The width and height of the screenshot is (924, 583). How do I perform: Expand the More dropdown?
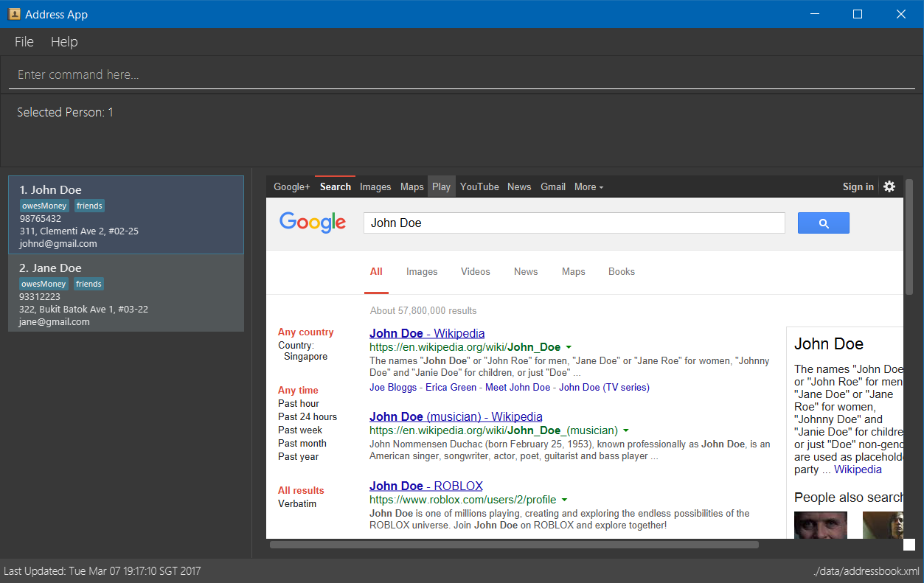588,187
